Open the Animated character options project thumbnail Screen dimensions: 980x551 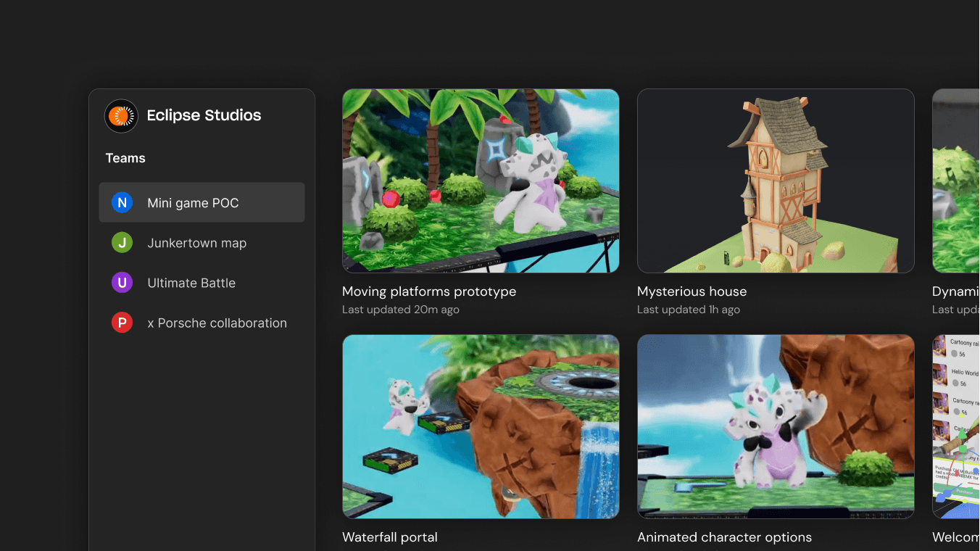coord(775,426)
